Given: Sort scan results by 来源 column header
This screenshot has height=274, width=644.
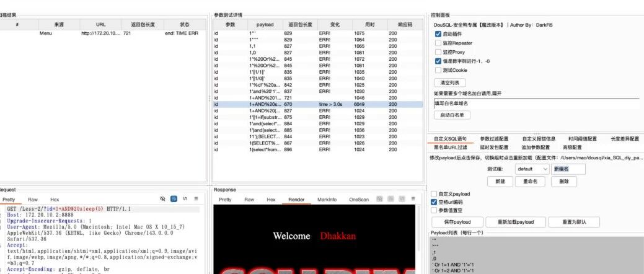Looking at the screenshot, I should pyautogui.click(x=59, y=25).
